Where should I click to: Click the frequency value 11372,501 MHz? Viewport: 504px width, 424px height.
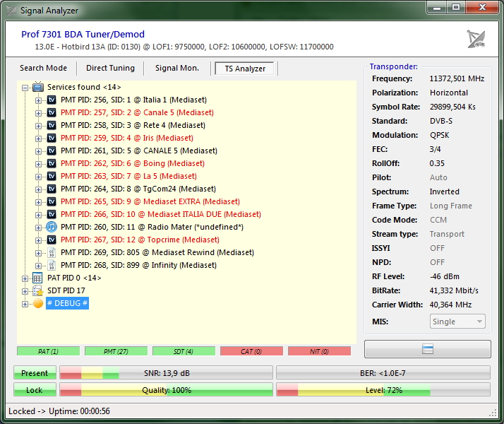pyautogui.click(x=457, y=78)
